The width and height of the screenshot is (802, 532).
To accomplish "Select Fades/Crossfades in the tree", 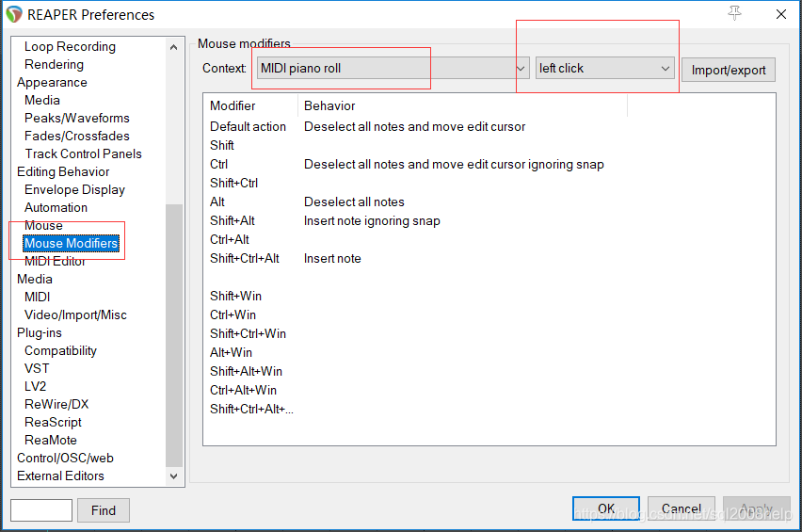I will pyautogui.click(x=77, y=137).
